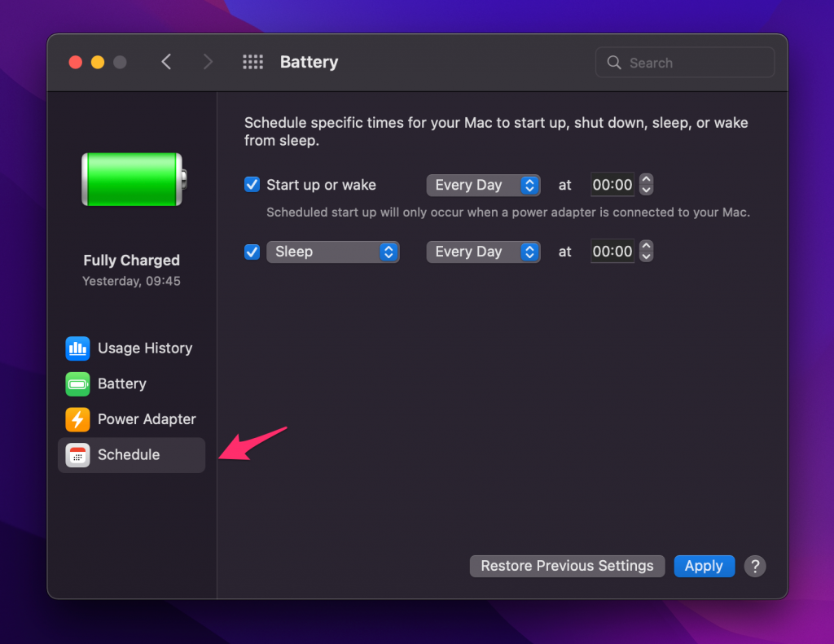This screenshot has height=644, width=834.
Task: Uncheck the Start up or wake checkbox
Action: [x=252, y=185]
